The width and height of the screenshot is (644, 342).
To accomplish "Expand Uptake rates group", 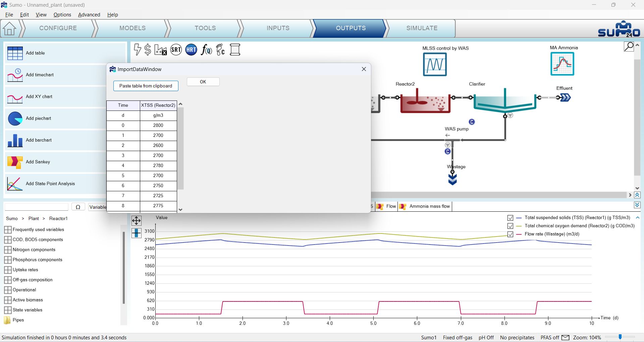I will [8, 270].
